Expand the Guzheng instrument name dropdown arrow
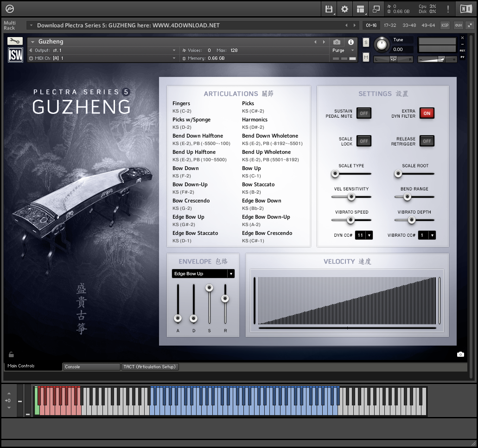Viewport: 478px width, 448px height. [32, 42]
